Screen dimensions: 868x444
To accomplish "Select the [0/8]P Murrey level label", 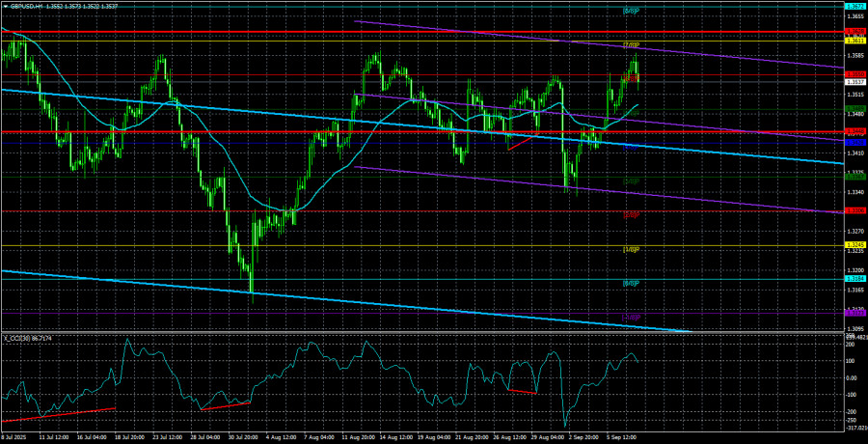I will point(631,284).
